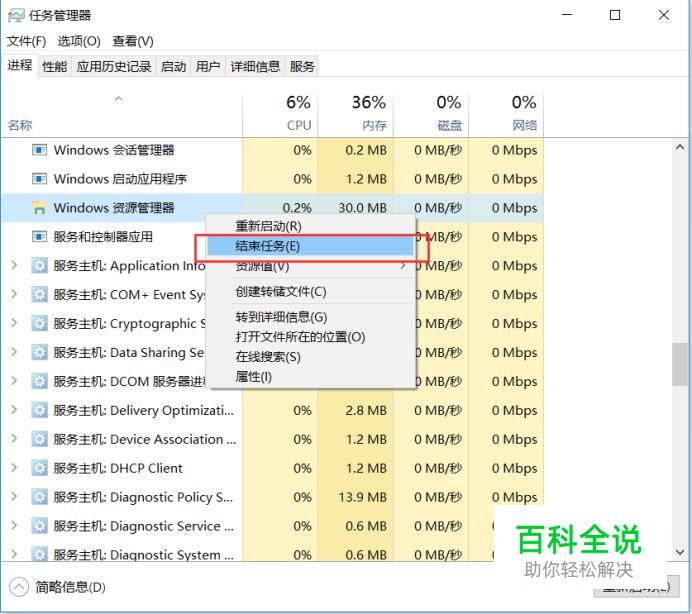Expand 服务主机: Data Sharing Service group
This screenshot has height=614, width=692.
coord(14,352)
